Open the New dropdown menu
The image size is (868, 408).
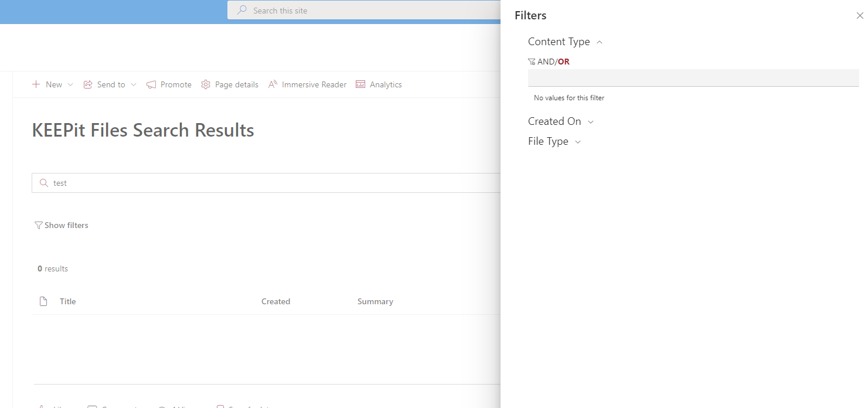click(70, 84)
